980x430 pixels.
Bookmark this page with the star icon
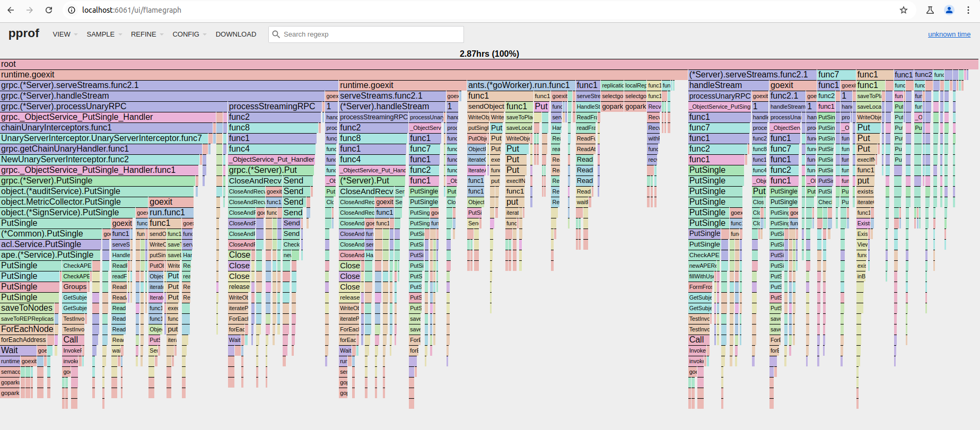904,10
